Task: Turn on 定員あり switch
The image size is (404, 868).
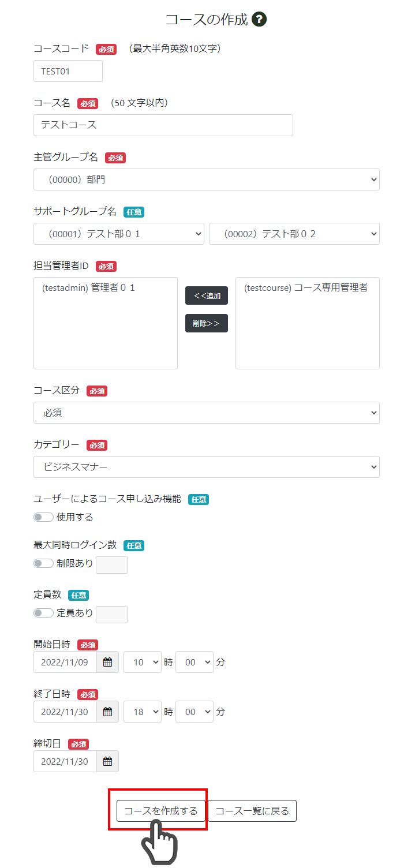Action: coord(43,613)
